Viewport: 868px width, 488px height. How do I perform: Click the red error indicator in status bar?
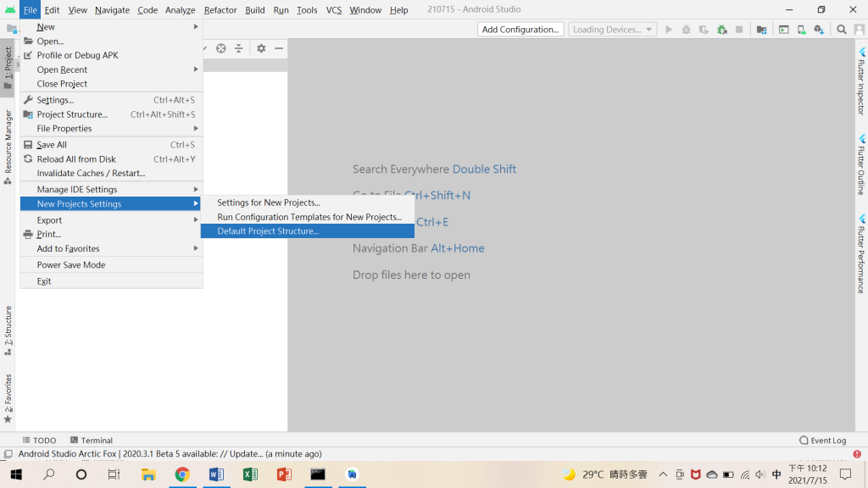point(857,454)
